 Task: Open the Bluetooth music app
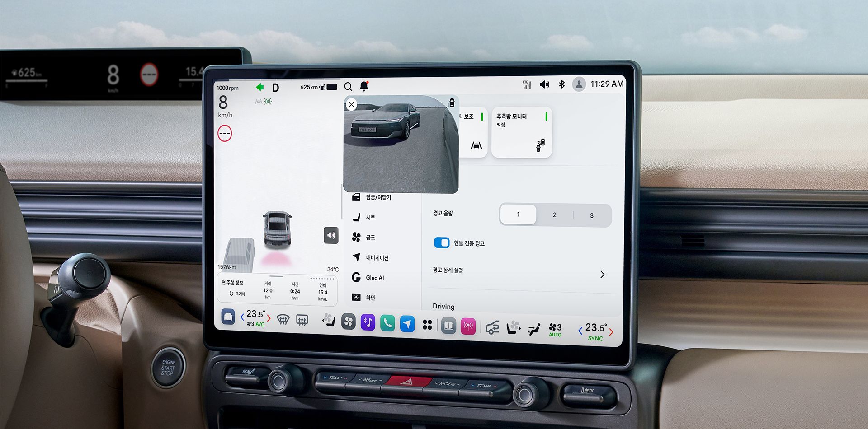tap(368, 322)
